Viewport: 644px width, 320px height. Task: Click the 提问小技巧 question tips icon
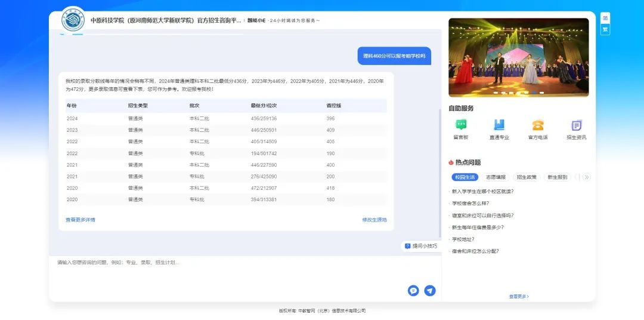pyautogui.click(x=407, y=246)
